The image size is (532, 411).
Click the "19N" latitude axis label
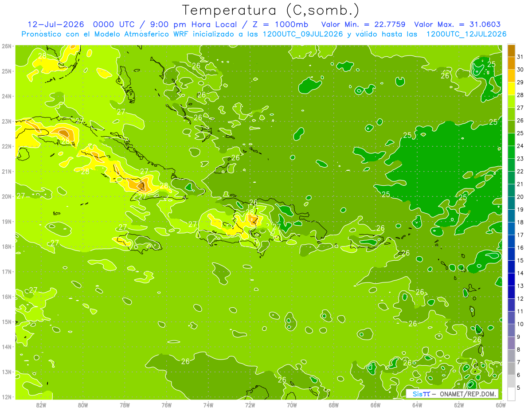(x=6, y=222)
